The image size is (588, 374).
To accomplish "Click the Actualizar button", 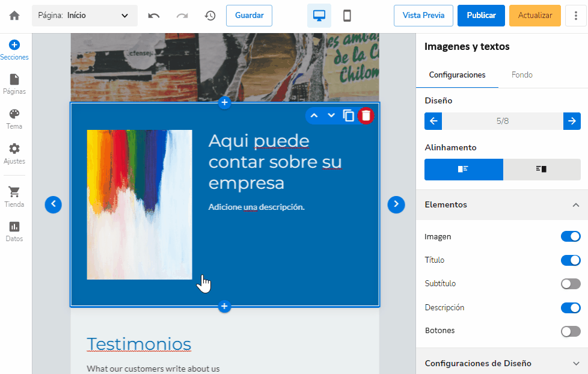I will [534, 16].
